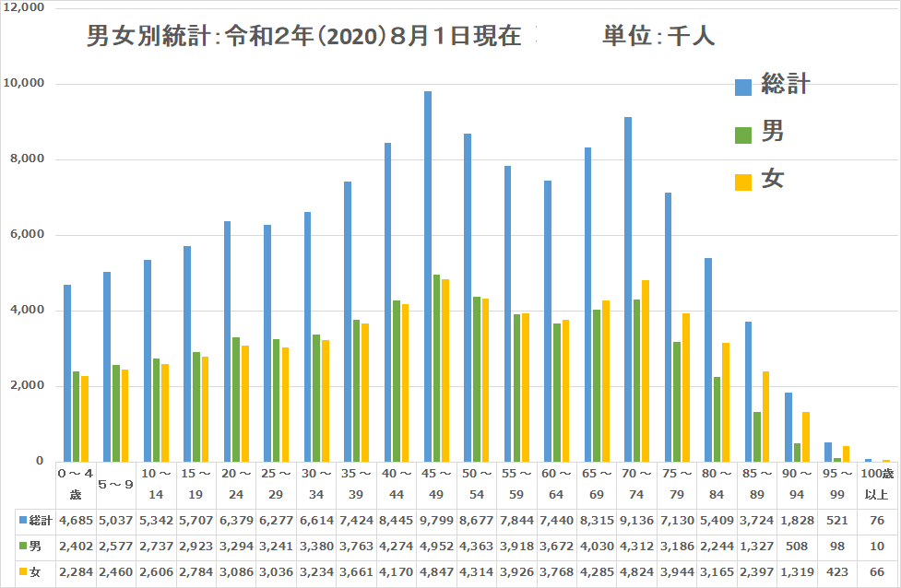Click the yellow 女 bar for 80〜84
The width and height of the screenshot is (901, 588).
point(726,402)
